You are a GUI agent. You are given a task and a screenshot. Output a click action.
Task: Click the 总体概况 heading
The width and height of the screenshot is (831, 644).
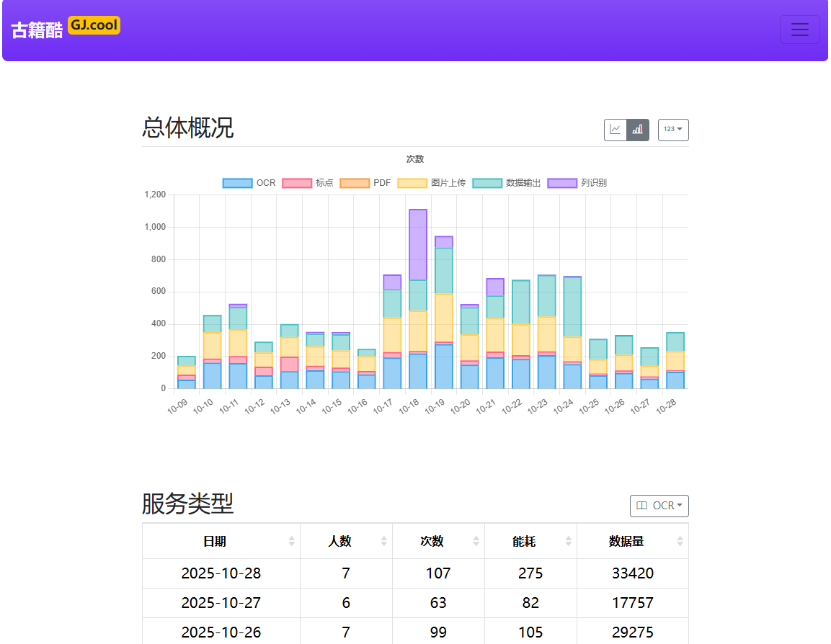coord(187,128)
